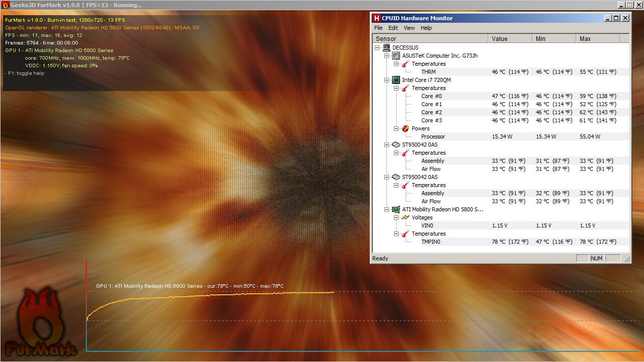This screenshot has height=362, width=644.
Task: Click the hard drive icon of ST950042 0AS below Processor
Action: pyautogui.click(x=397, y=145)
